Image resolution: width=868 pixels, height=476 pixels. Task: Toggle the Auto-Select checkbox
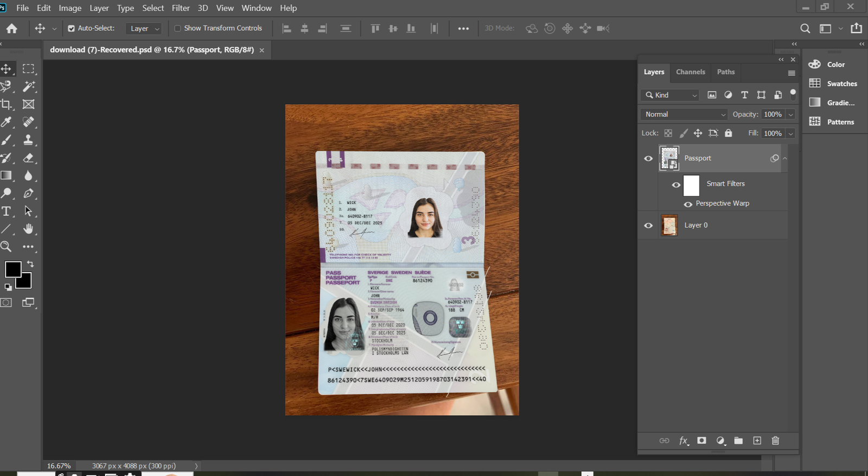pos(71,28)
